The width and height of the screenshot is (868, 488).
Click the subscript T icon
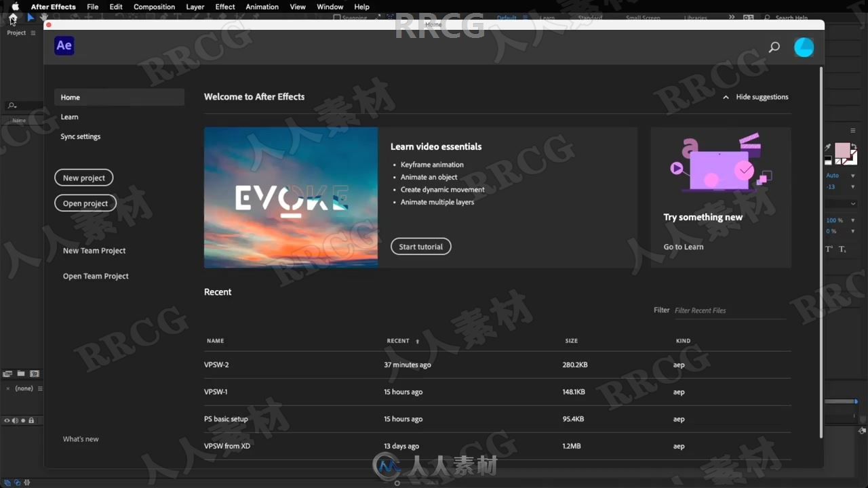pyautogui.click(x=843, y=249)
